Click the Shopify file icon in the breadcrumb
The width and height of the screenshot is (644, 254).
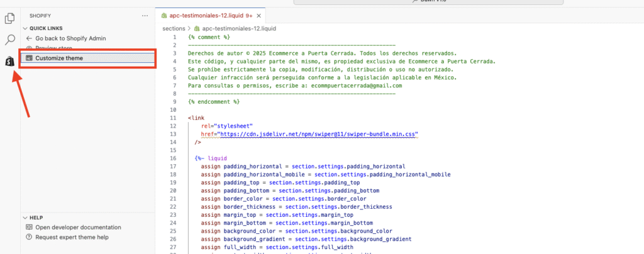[x=197, y=28]
